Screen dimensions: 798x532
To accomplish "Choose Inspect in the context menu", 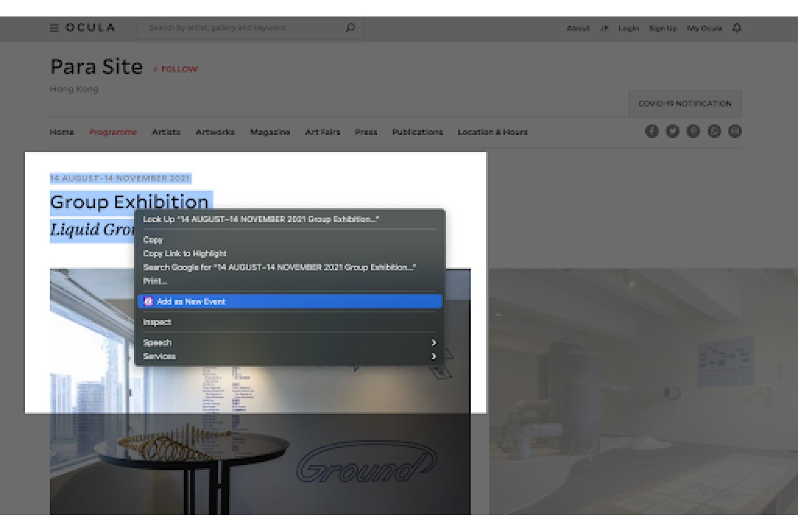I will (x=290, y=322).
